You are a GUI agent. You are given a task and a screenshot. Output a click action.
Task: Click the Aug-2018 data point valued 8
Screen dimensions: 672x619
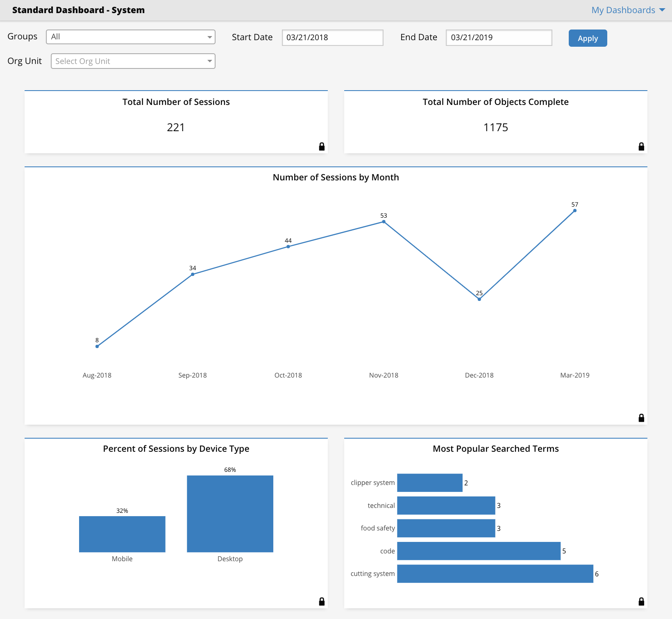click(x=97, y=346)
